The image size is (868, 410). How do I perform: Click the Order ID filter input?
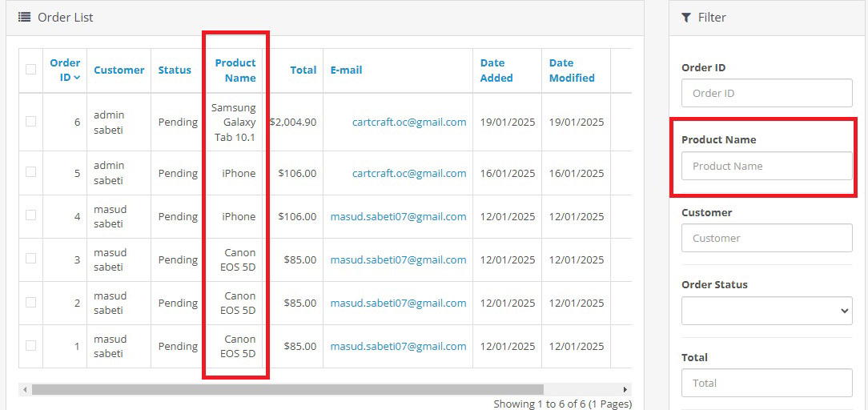pyautogui.click(x=766, y=93)
